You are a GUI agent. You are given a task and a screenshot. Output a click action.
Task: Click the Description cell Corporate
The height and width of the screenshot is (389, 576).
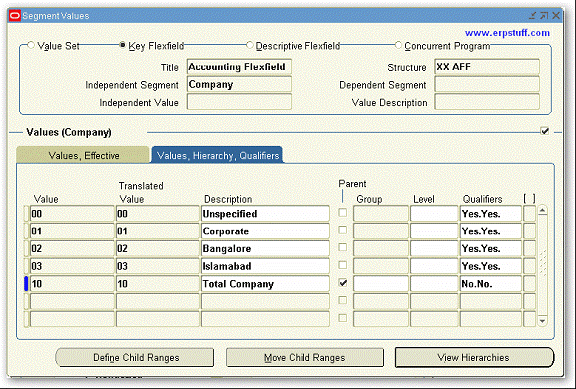click(x=265, y=231)
